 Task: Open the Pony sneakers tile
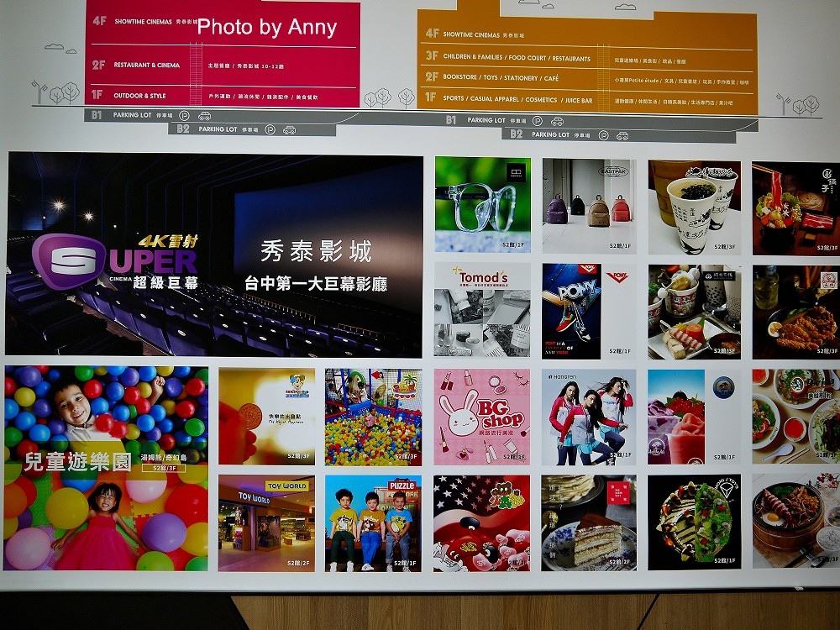(590, 312)
